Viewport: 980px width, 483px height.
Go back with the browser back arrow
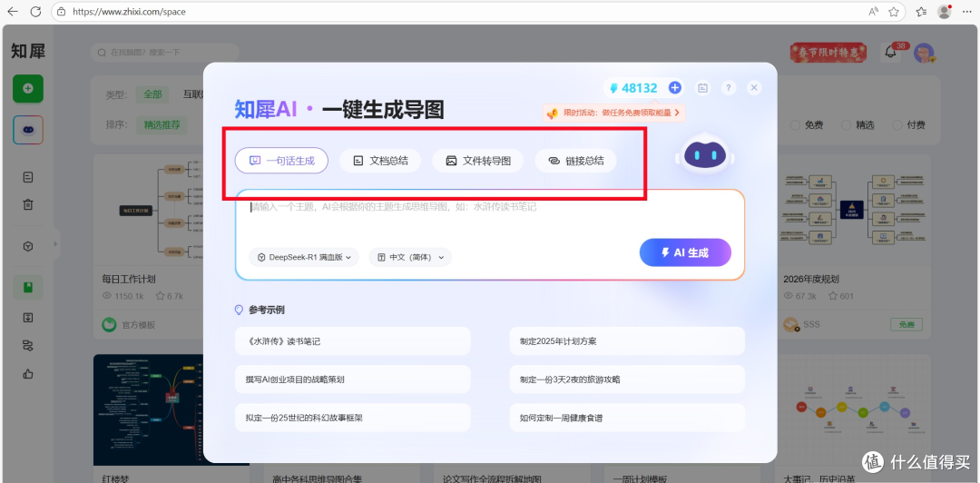[13, 11]
